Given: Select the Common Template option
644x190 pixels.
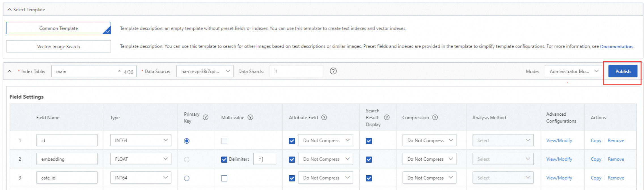Looking at the screenshot, I should click(58, 28).
